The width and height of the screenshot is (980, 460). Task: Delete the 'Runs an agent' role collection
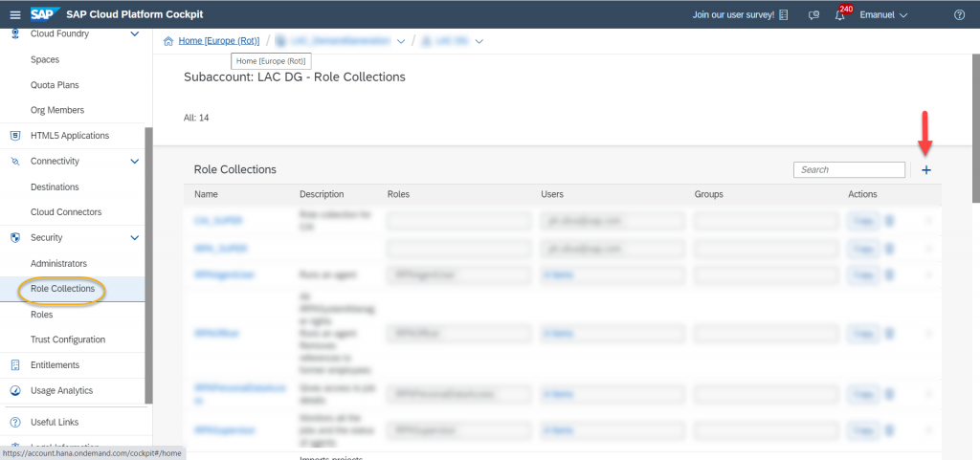[x=889, y=274]
